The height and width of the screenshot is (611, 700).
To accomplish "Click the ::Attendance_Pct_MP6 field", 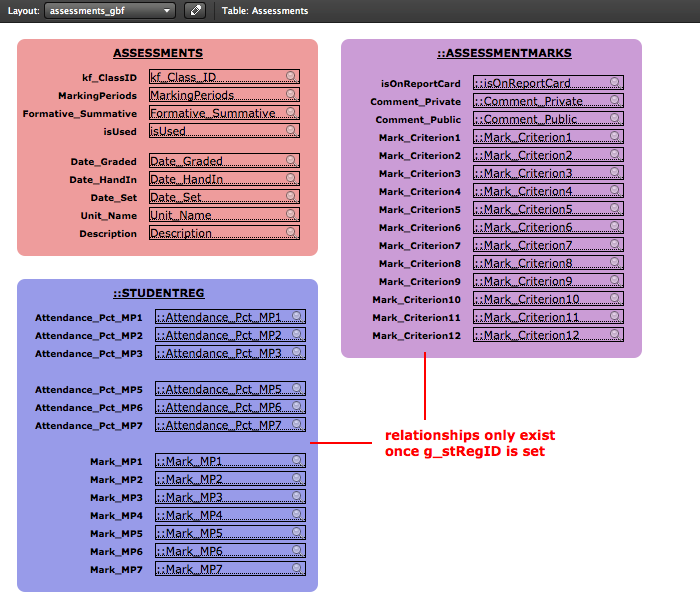I will (222, 407).
